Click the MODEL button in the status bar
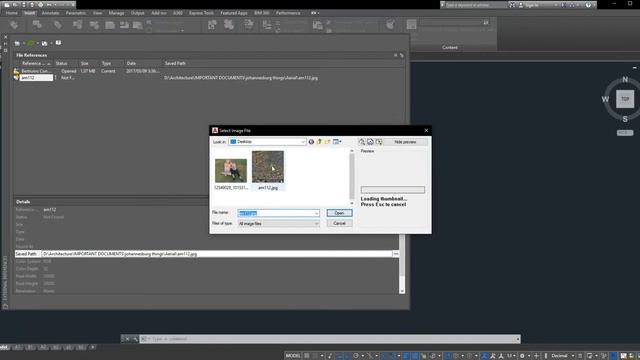640x360 pixels. [x=293, y=356]
